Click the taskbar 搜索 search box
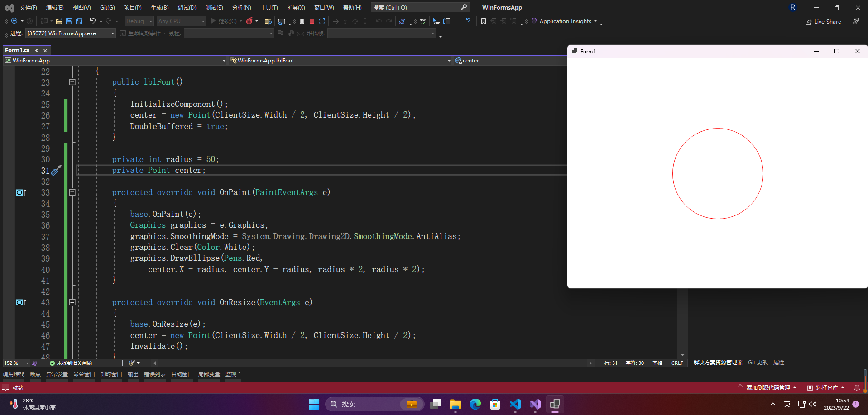 [x=374, y=404]
